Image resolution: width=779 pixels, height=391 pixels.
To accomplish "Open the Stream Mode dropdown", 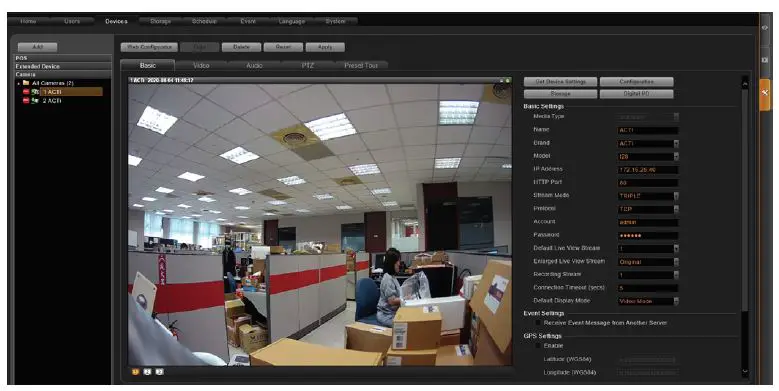I will click(676, 196).
